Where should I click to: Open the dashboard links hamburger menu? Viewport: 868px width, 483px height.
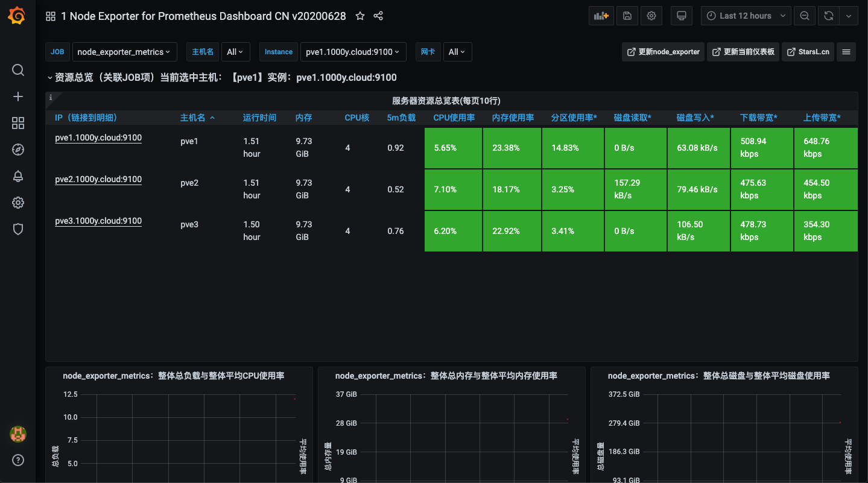pyautogui.click(x=846, y=52)
